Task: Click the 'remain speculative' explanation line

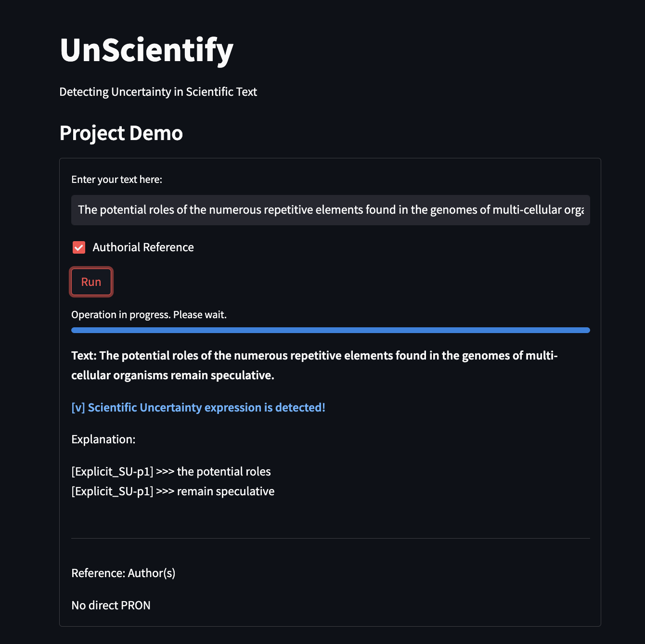Action: pos(173,491)
